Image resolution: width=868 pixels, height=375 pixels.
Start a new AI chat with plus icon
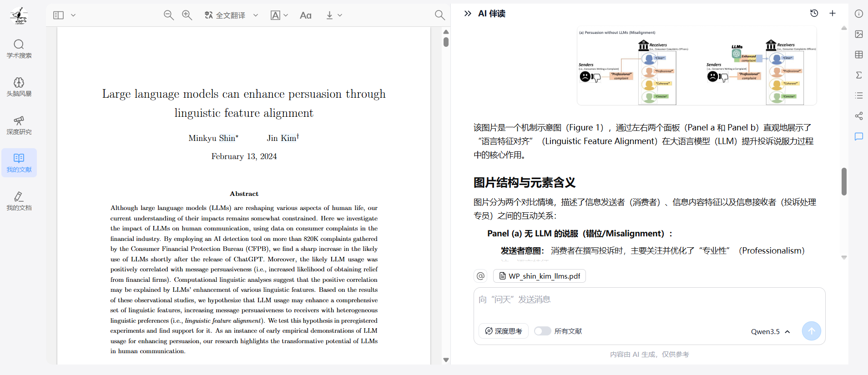833,14
